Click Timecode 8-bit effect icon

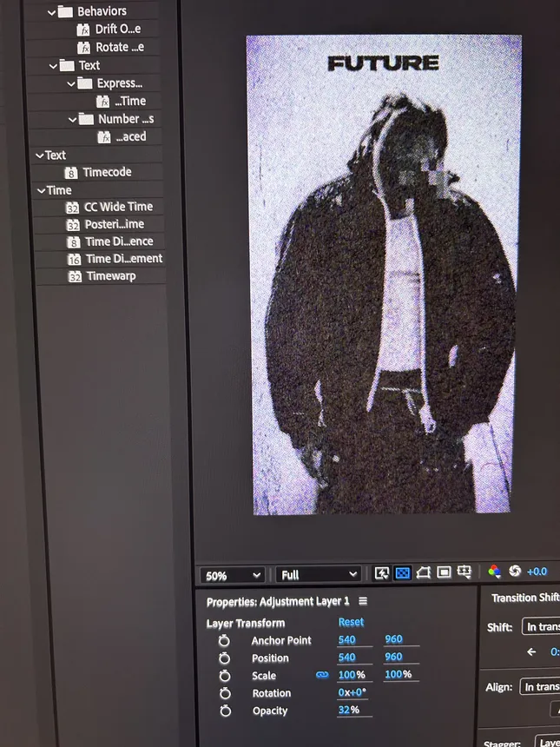point(71,173)
